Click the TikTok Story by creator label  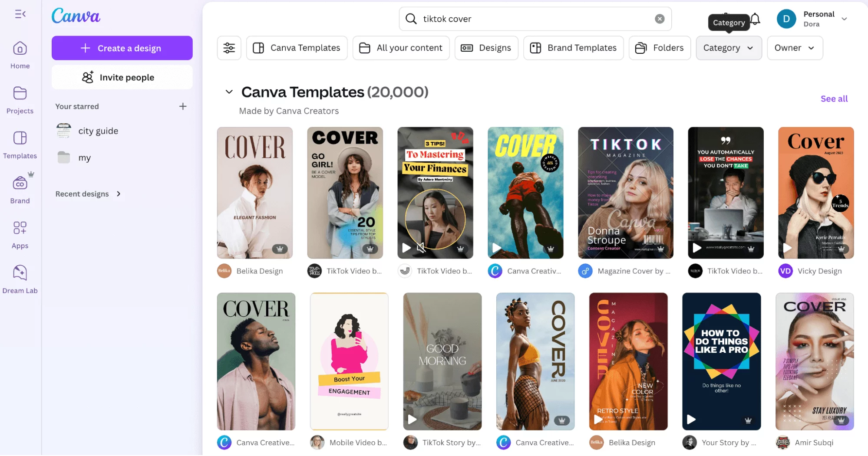(x=452, y=443)
